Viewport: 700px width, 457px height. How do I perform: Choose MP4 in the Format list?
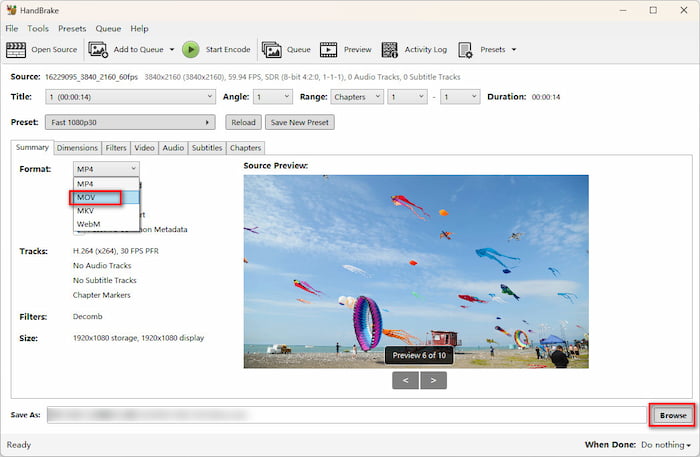pos(106,184)
